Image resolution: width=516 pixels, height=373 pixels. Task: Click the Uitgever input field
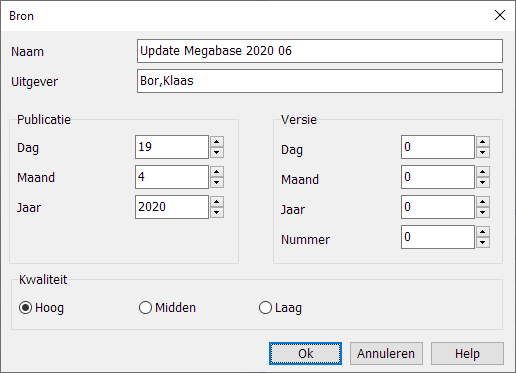pos(320,81)
